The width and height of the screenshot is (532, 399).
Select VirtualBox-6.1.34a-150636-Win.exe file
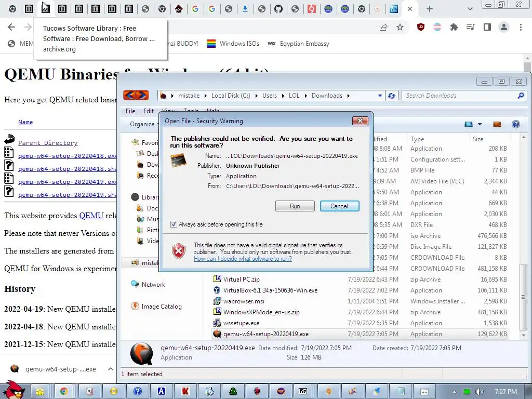coord(270,290)
